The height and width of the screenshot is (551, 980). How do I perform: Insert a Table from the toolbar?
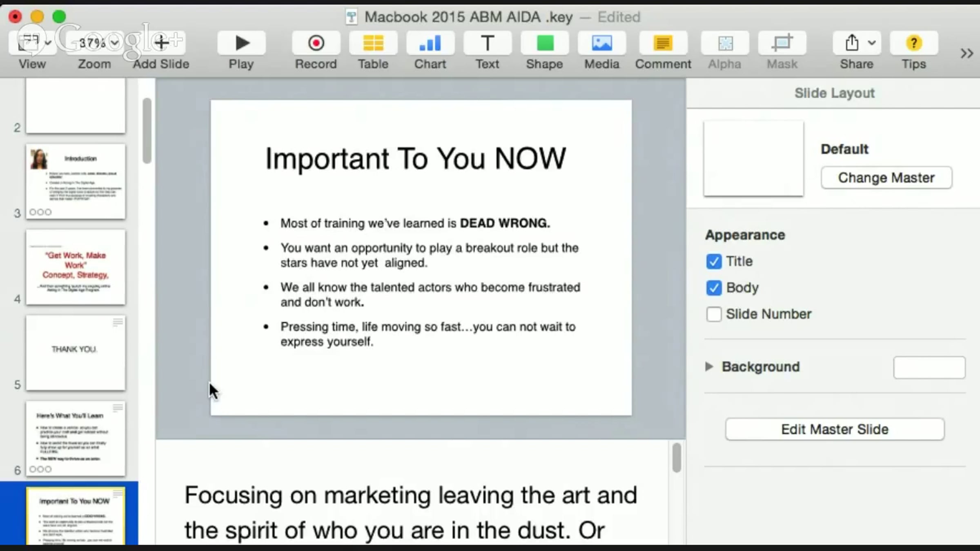tap(373, 43)
